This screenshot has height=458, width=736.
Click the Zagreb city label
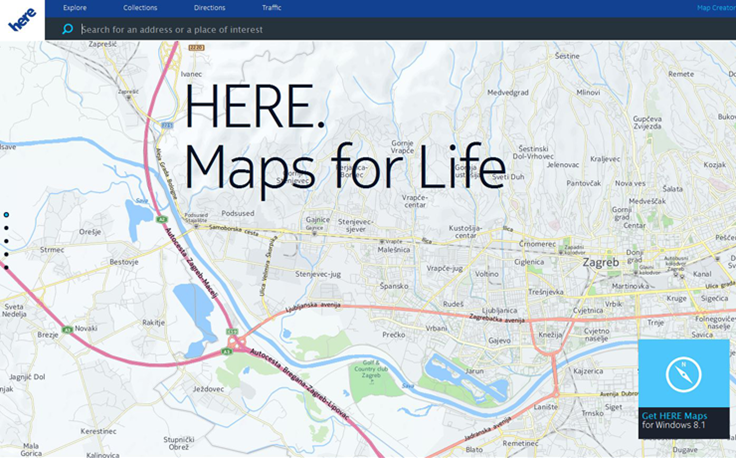(600, 262)
